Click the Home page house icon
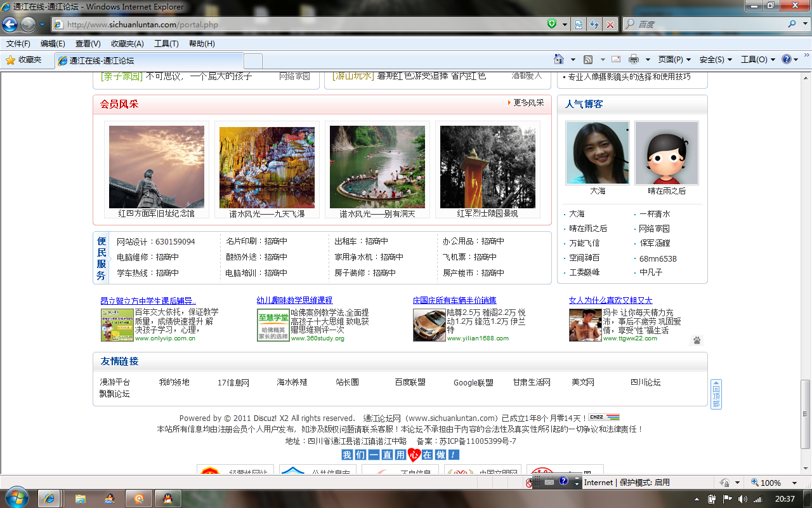The image size is (812, 508). [558, 60]
